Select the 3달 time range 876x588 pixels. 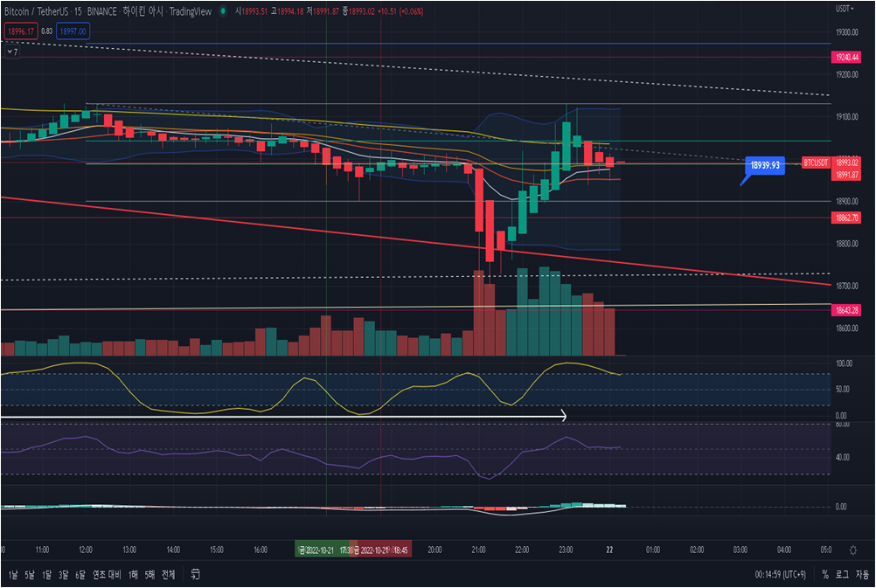click(63, 574)
